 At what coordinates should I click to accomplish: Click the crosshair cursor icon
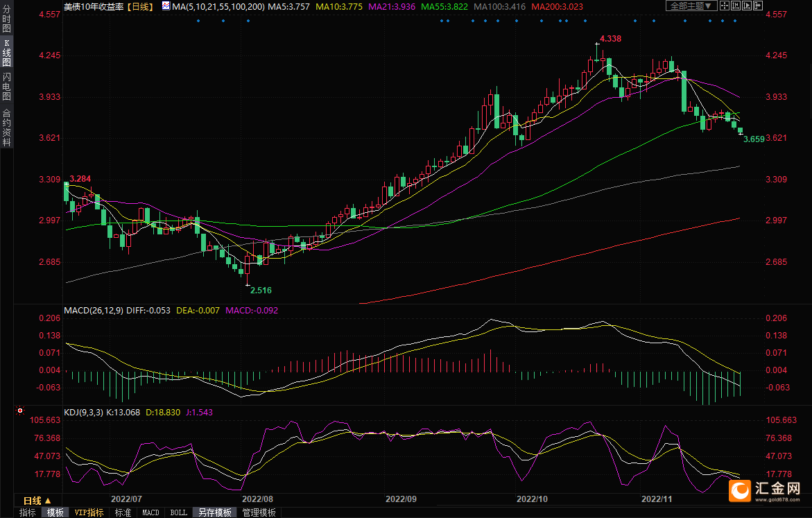pyautogui.click(x=725, y=6)
